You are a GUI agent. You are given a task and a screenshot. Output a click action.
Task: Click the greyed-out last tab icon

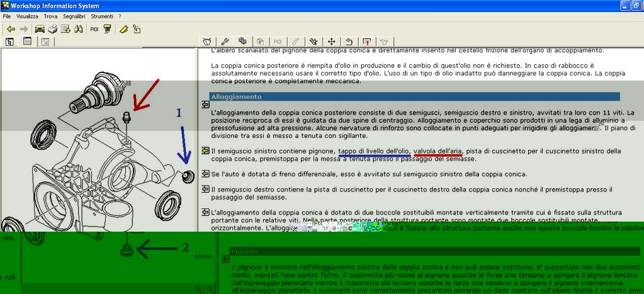pyautogui.click(x=385, y=42)
